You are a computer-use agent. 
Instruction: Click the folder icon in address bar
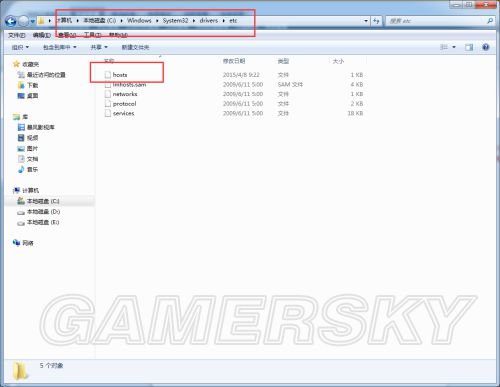41,21
